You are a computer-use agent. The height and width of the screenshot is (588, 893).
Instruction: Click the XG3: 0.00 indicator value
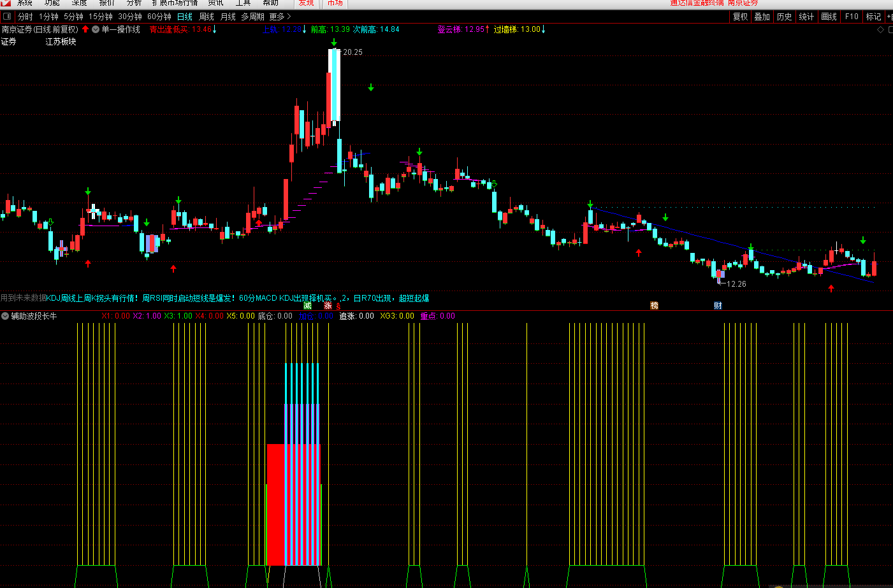click(x=397, y=316)
